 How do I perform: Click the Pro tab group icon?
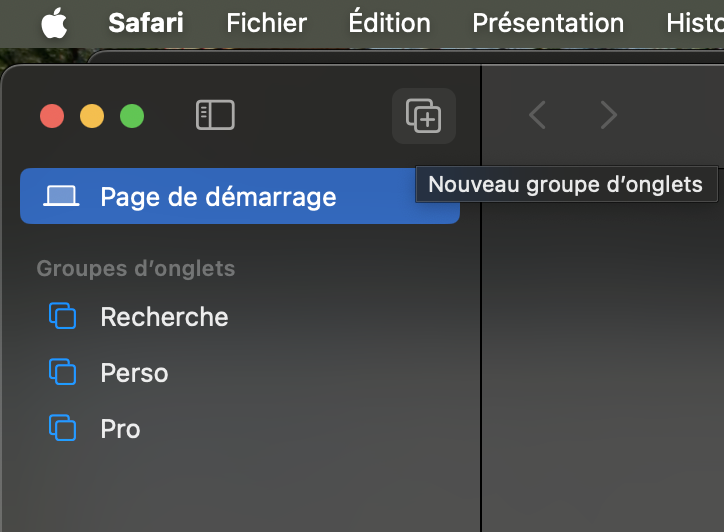point(62,428)
